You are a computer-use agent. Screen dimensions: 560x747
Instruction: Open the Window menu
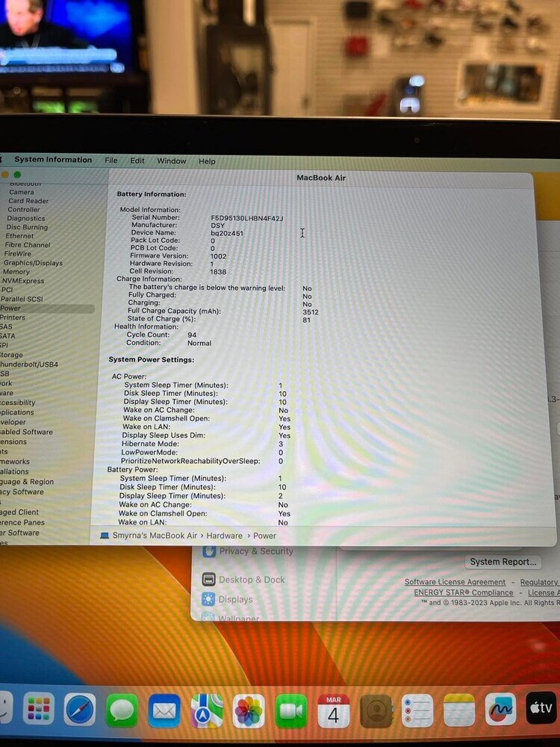click(x=172, y=161)
